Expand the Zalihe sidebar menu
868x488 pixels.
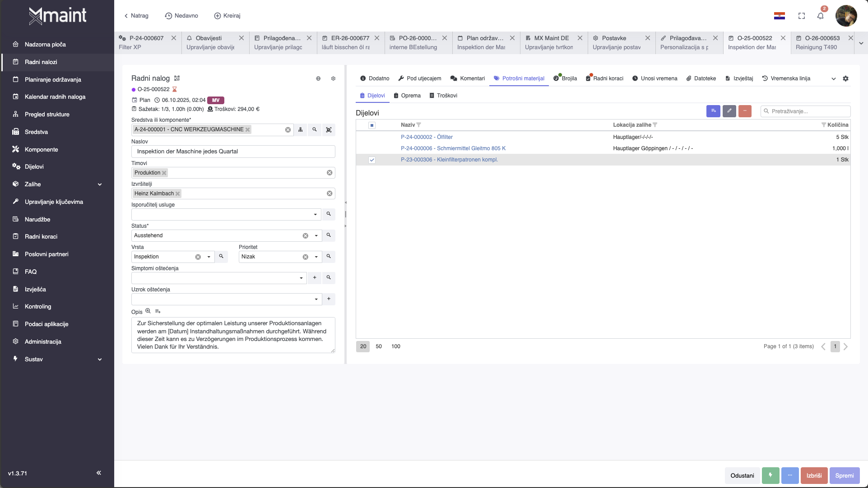tap(100, 184)
